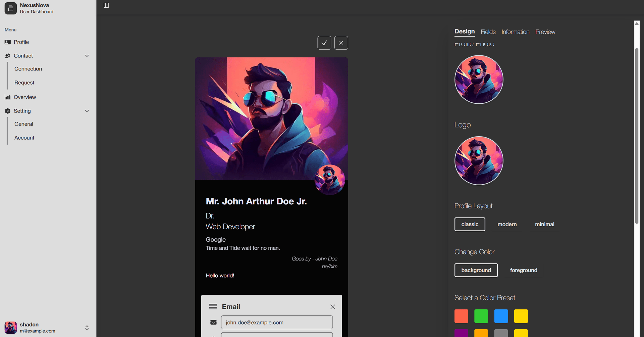
Task: Select the classic profile layout
Action: pos(470,225)
